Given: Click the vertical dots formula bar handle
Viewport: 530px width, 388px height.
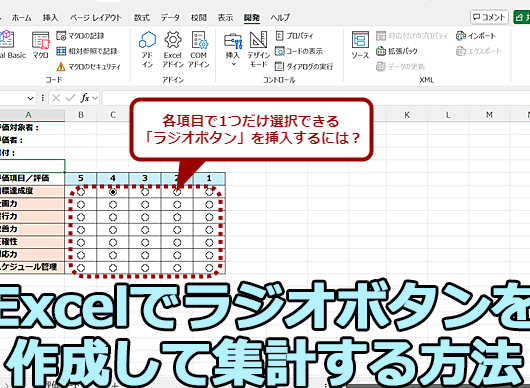Looking at the screenshot, I should (x=43, y=98).
